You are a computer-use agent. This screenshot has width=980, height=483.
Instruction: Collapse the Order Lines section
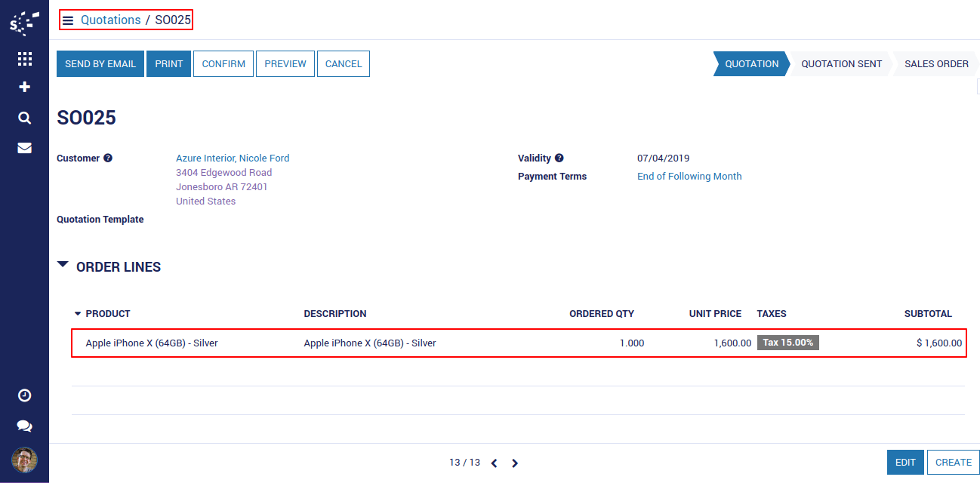pyautogui.click(x=63, y=266)
